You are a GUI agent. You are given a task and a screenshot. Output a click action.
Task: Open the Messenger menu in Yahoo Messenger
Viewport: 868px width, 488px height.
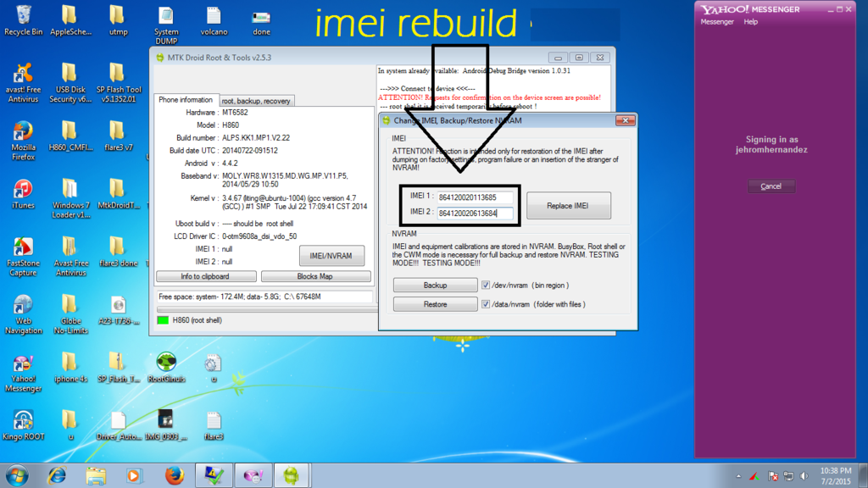tap(717, 22)
